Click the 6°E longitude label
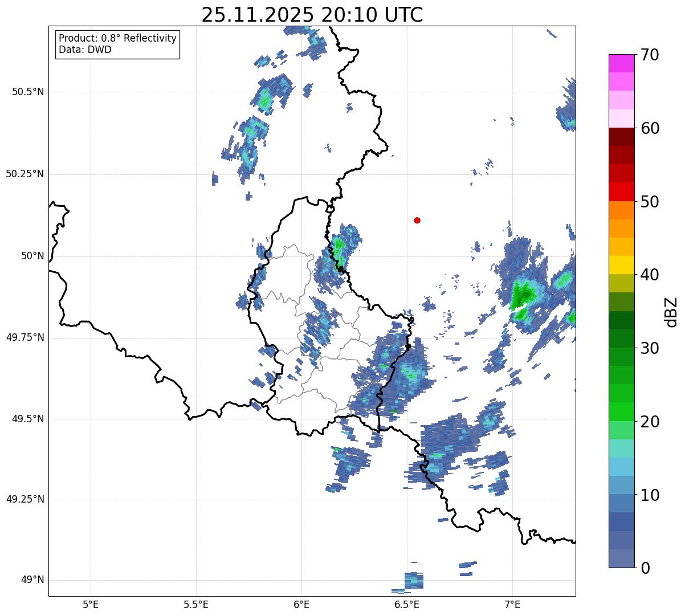685x616 pixels. tap(301, 605)
